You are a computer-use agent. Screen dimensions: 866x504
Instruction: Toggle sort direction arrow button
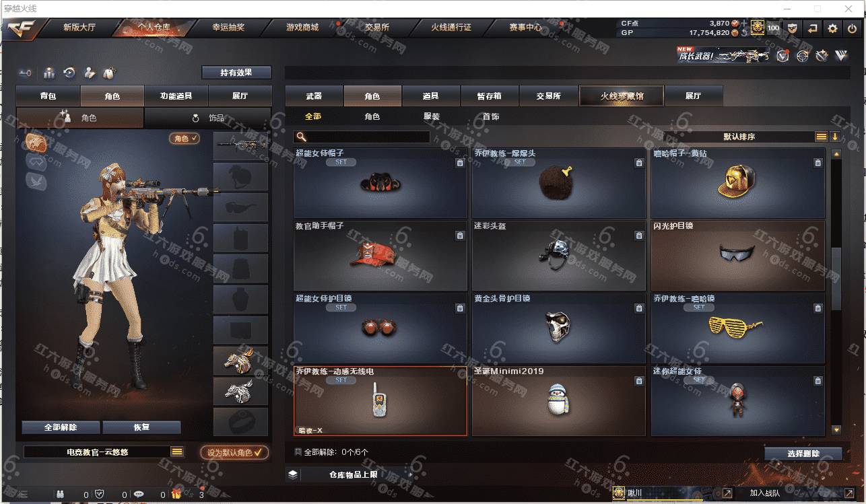835,137
